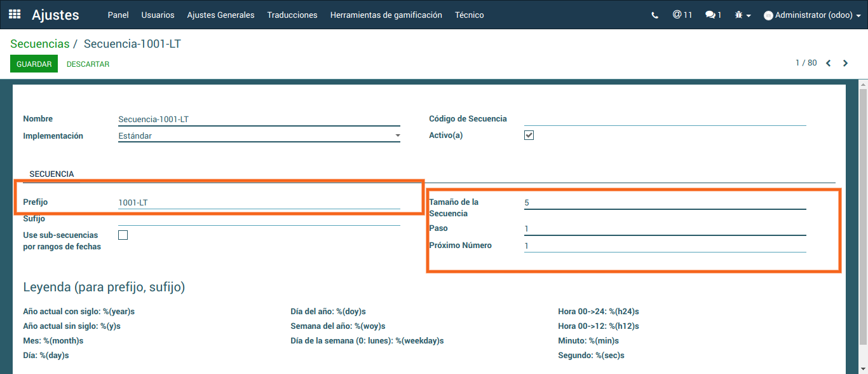
Task: Click the Guardar button
Action: coord(34,64)
